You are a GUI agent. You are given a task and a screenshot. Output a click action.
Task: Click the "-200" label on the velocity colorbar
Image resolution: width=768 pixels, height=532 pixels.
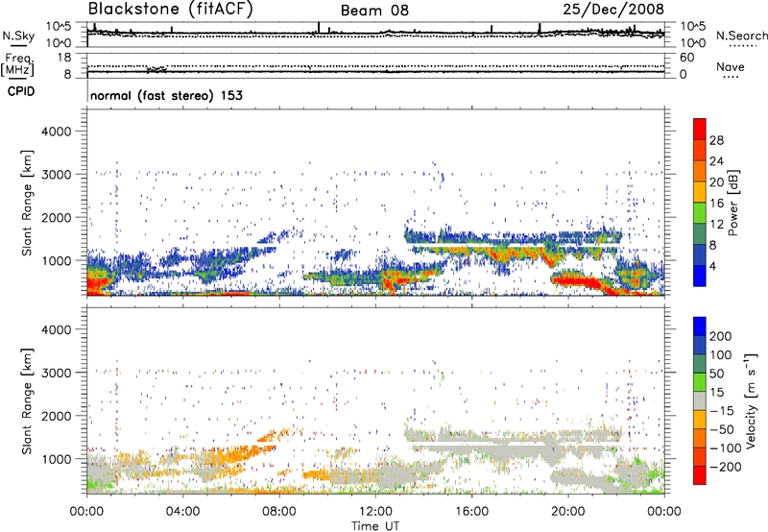726,467
